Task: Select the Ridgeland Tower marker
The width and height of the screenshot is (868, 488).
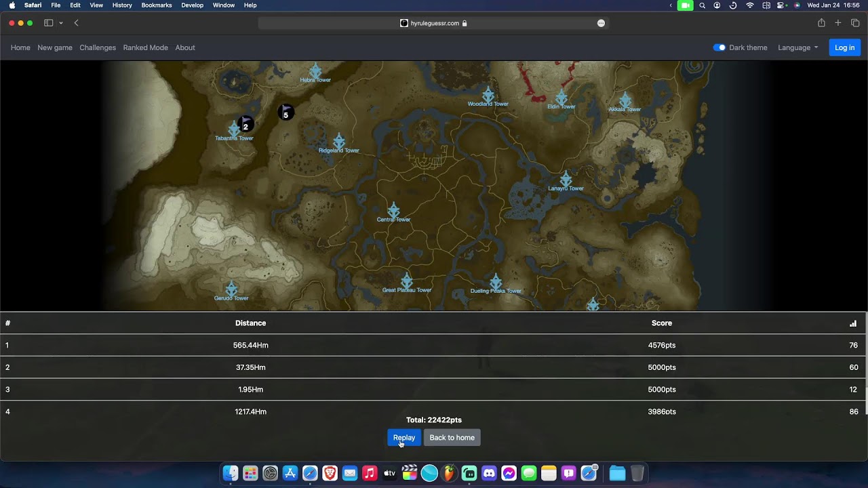Action: (x=339, y=141)
